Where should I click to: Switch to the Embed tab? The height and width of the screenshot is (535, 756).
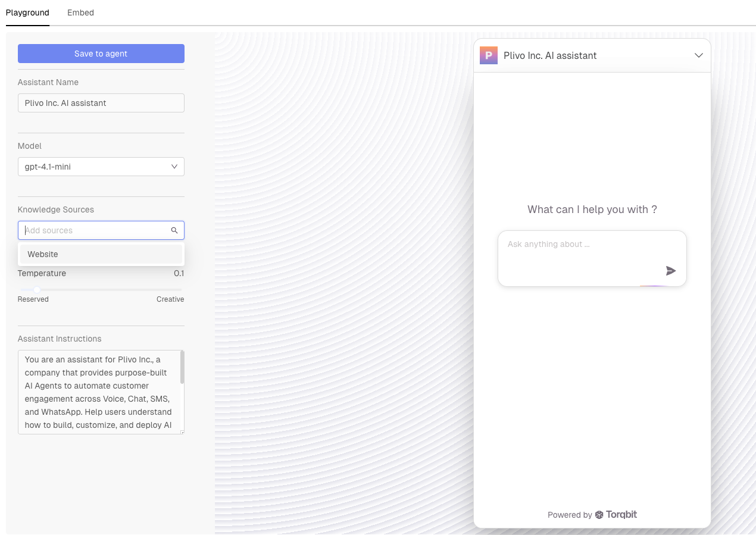[80, 12]
